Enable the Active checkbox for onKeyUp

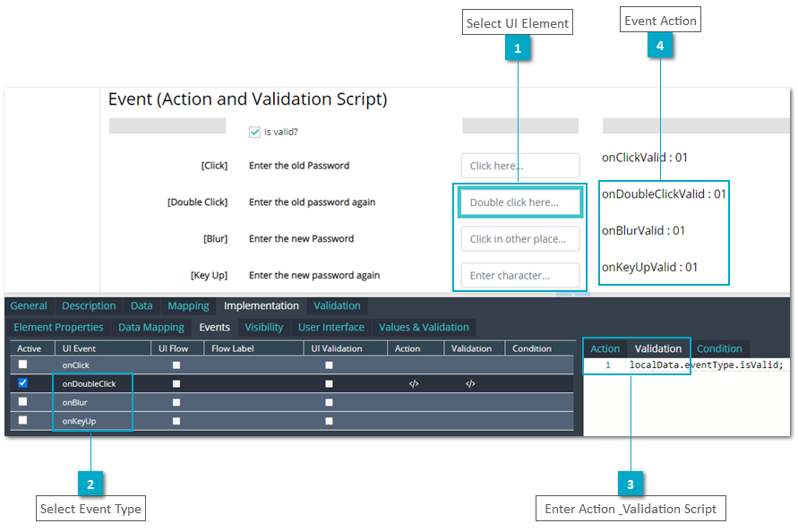[x=23, y=421]
